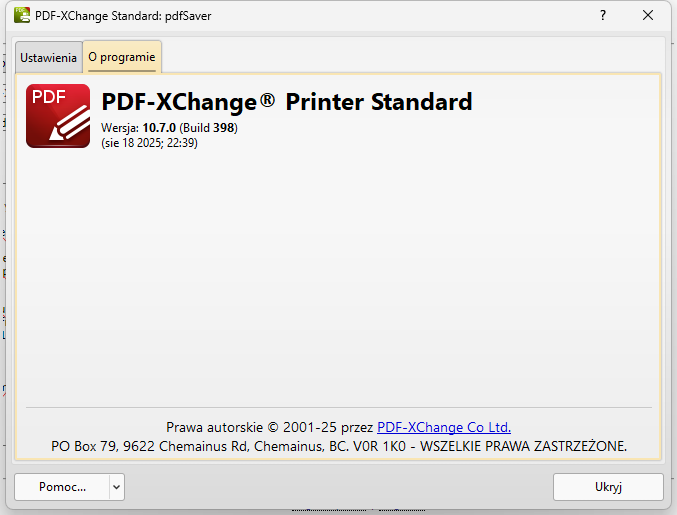Click the Pomoc... button
The width and height of the screenshot is (677, 515).
tap(62, 487)
